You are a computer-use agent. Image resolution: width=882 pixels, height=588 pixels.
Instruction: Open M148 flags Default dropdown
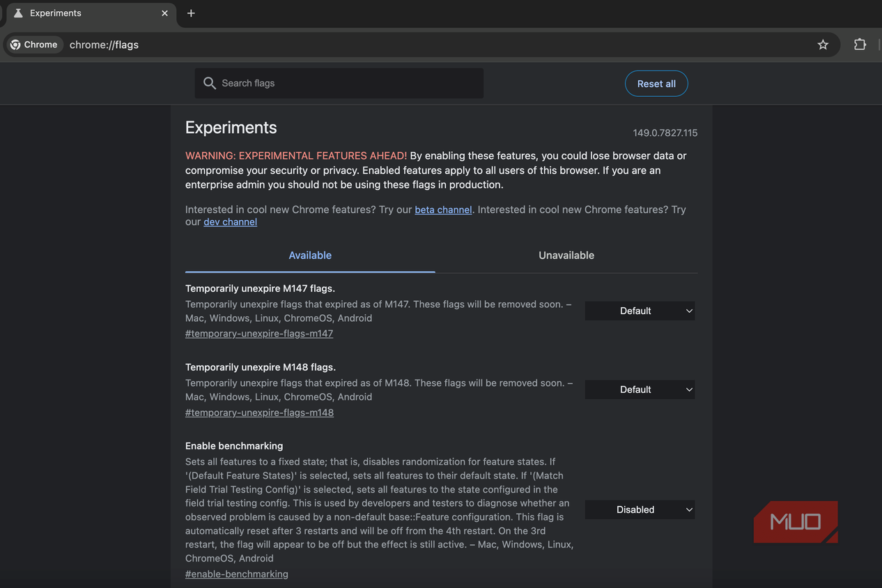click(x=640, y=389)
